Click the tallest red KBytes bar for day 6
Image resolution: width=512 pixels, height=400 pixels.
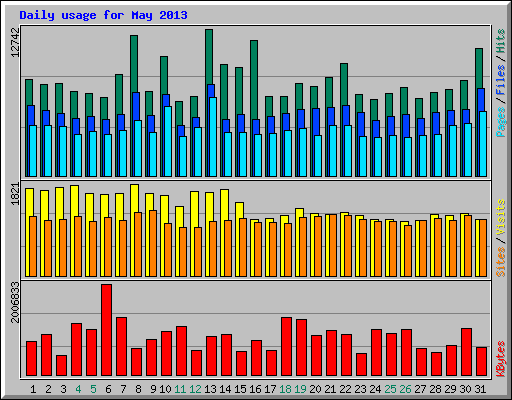pyautogui.click(x=107, y=330)
